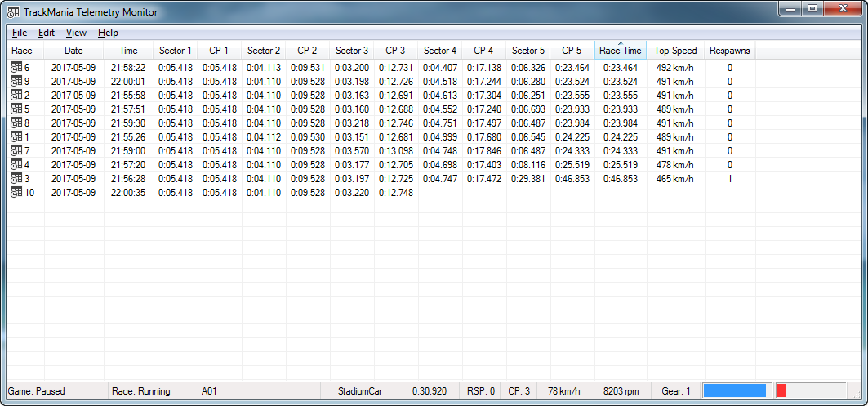Open the Edit menu
The width and height of the screenshot is (868, 406).
click(x=47, y=33)
